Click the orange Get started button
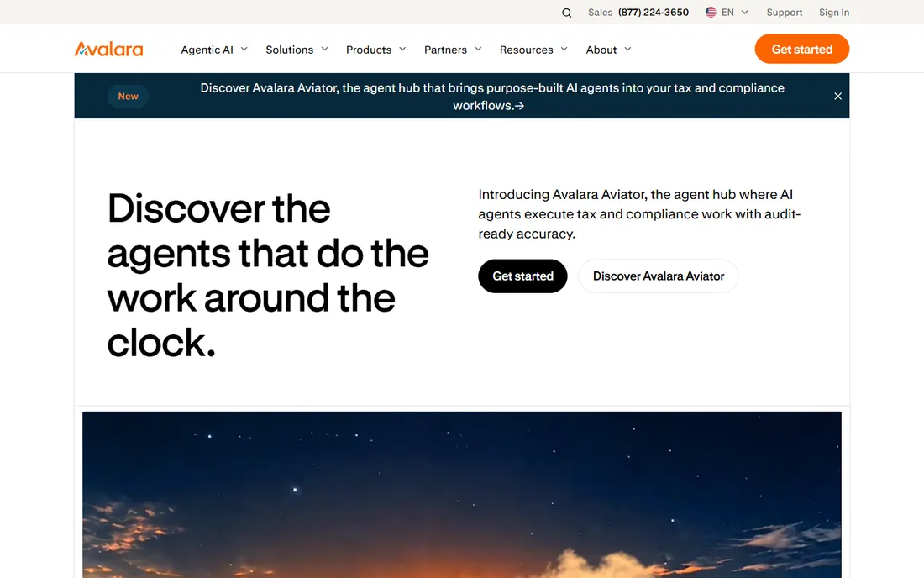This screenshot has height=578, width=924. (x=801, y=49)
